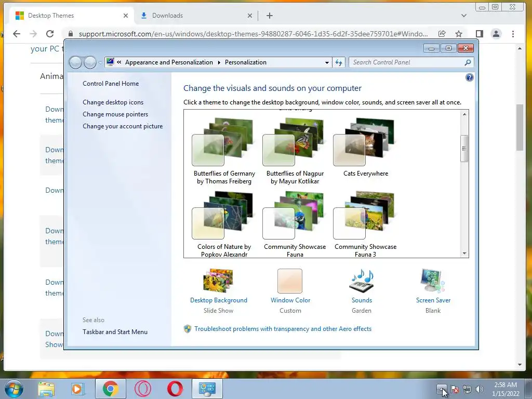532x399 pixels.
Task: Share this page from Chrome address bar
Action: 442,34
